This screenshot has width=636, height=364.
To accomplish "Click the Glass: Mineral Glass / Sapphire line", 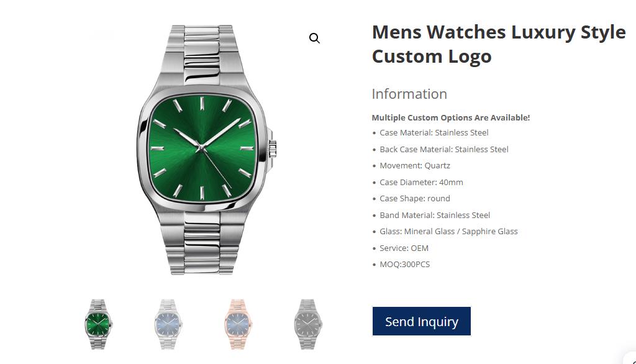I will coord(448,231).
